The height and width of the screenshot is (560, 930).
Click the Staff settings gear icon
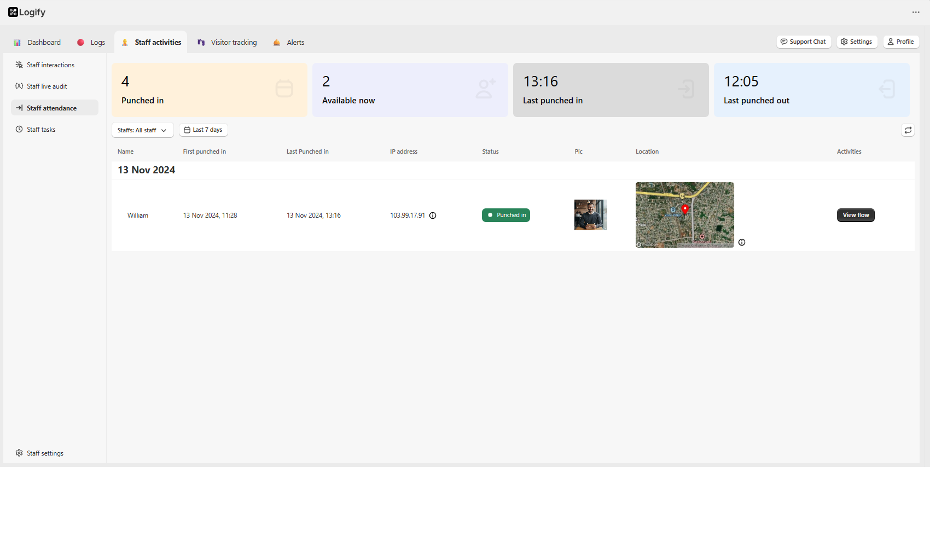tap(19, 453)
